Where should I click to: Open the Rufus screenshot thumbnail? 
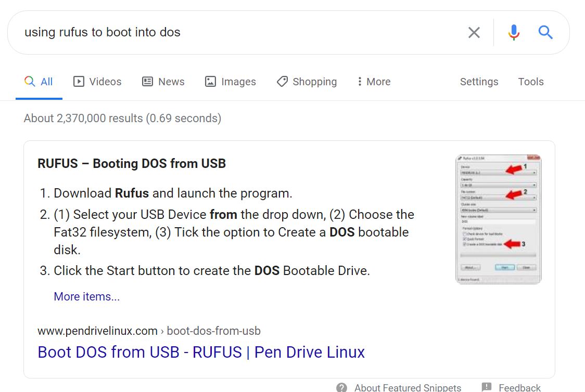point(499,219)
